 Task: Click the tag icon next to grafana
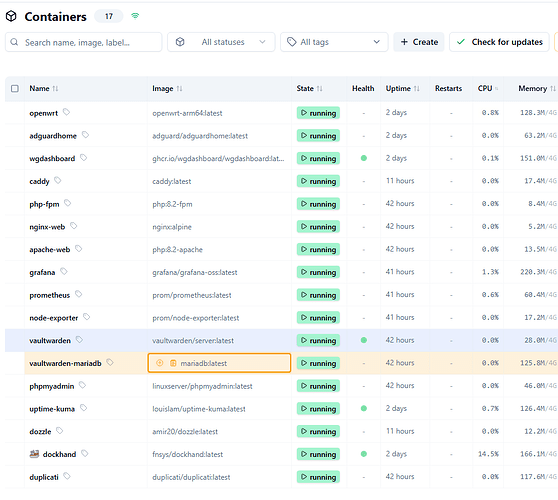[64, 272]
